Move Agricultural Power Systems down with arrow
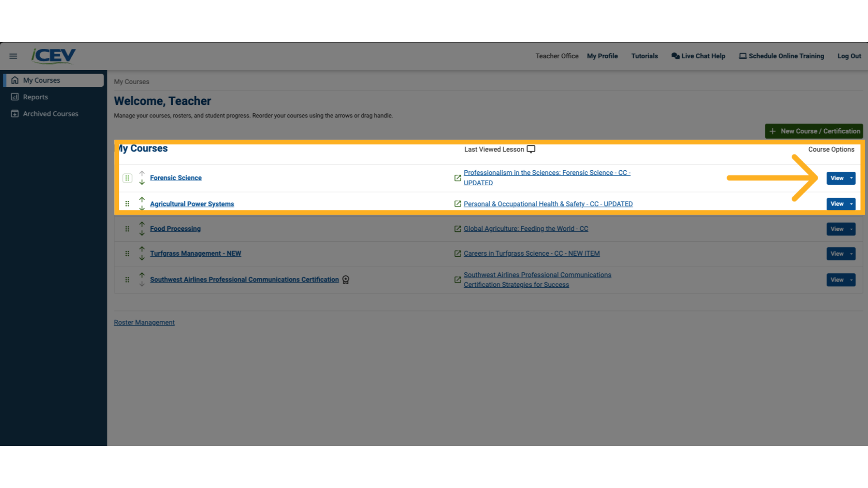The width and height of the screenshot is (868, 488). [x=142, y=208]
